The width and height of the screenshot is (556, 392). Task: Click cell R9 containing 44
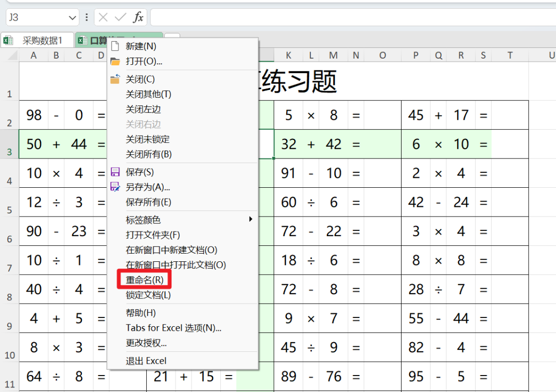tap(461, 318)
